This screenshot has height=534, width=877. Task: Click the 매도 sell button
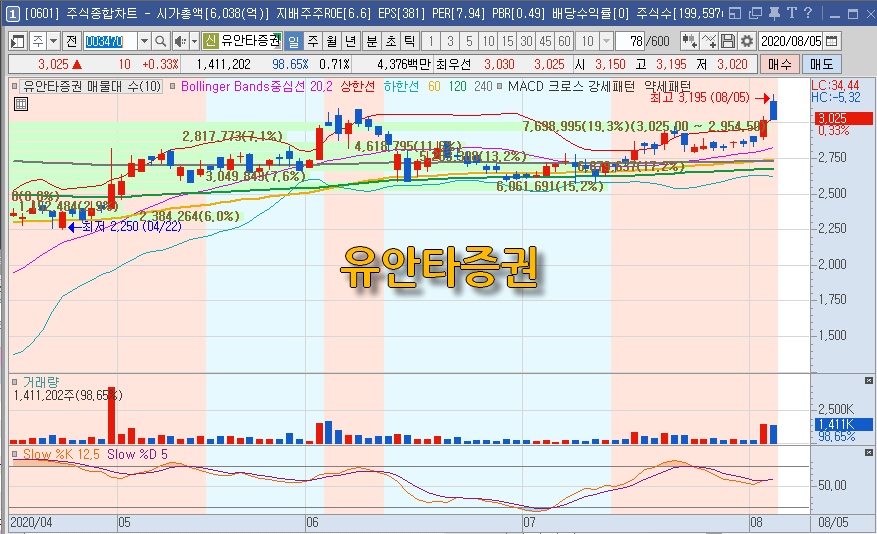pyautogui.click(x=822, y=64)
